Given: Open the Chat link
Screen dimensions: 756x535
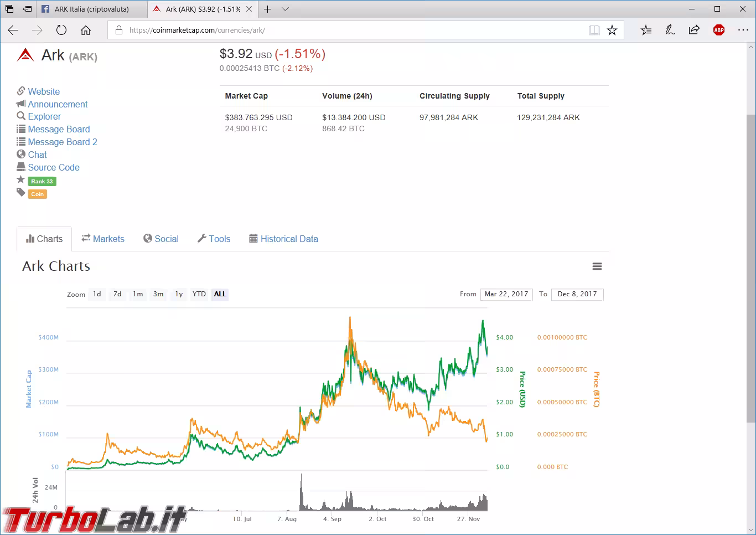Looking at the screenshot, I should click(37, 155).
